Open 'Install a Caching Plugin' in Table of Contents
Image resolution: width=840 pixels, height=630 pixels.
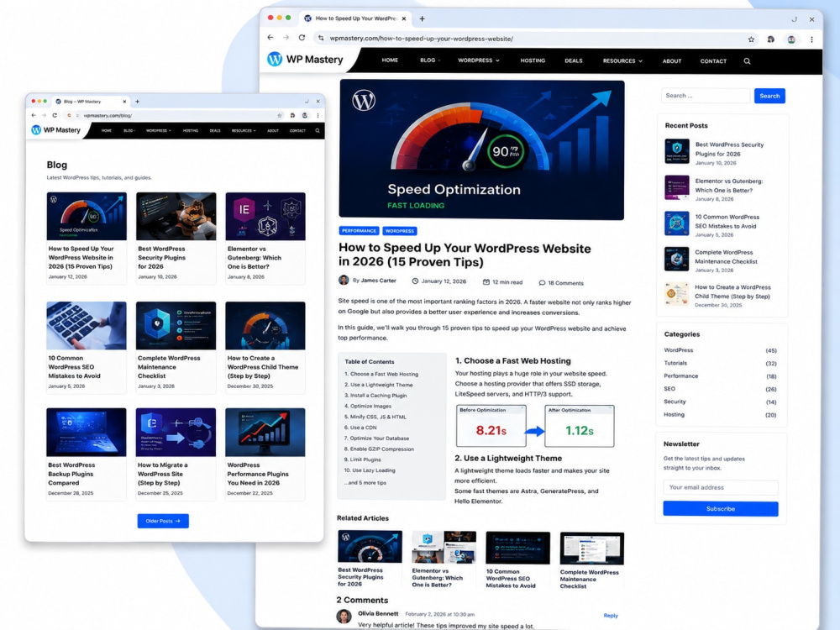coord(375,396)
